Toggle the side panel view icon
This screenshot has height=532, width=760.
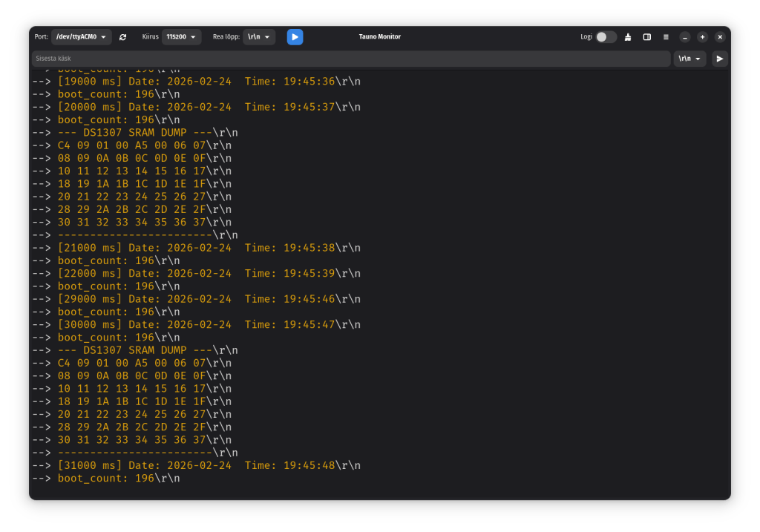coord(646,37)
